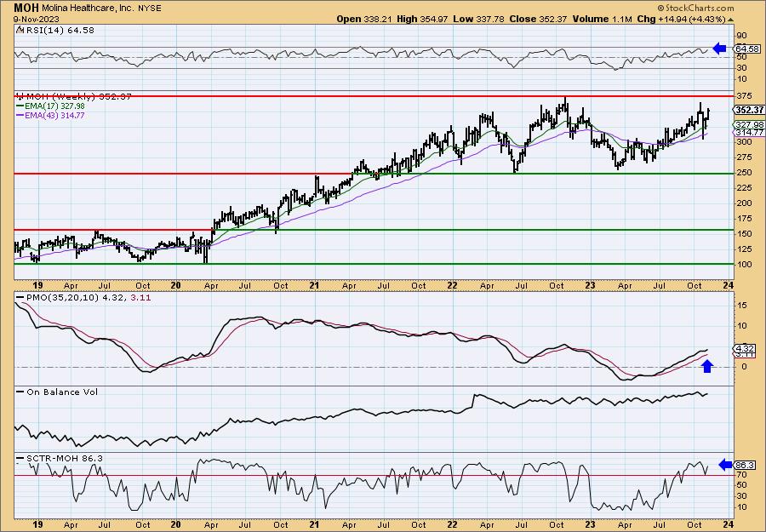Viewport: 766px width, 532px height.
Task: Click the 375 price axis label
Action: pyautogui.click(x=744, y=95)
